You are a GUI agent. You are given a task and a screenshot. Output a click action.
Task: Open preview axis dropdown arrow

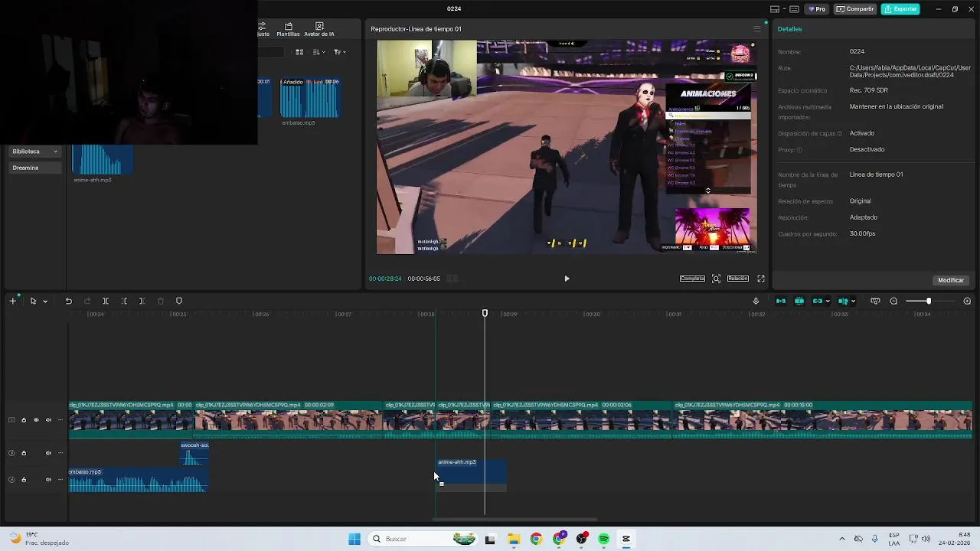pos(853,302)
